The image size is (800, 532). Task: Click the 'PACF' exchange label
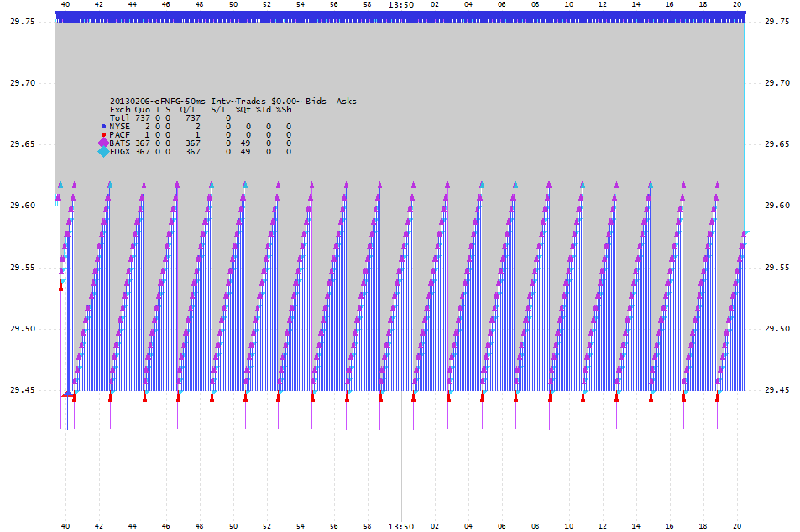[120, 134]
